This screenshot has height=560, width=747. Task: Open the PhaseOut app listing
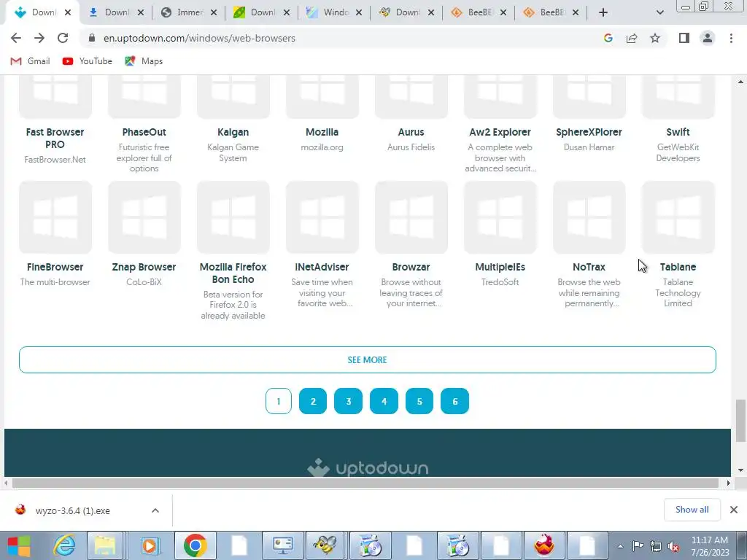click(x=144, y=132)
